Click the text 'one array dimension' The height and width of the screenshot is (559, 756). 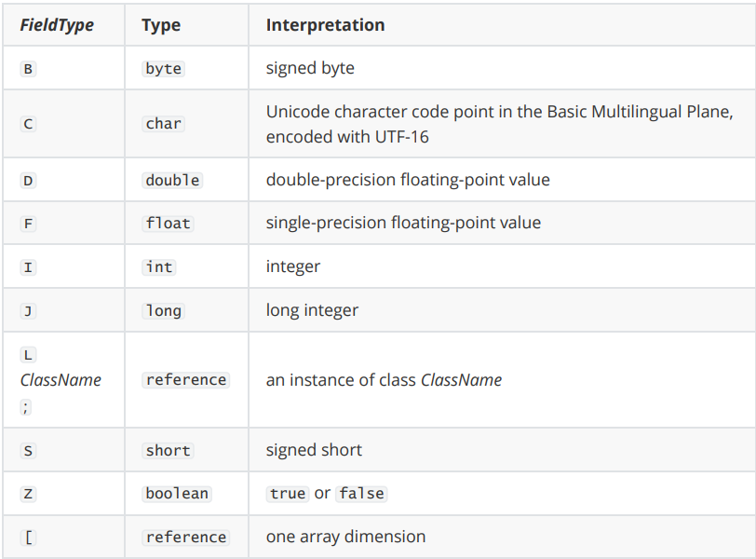pos(345,537)
